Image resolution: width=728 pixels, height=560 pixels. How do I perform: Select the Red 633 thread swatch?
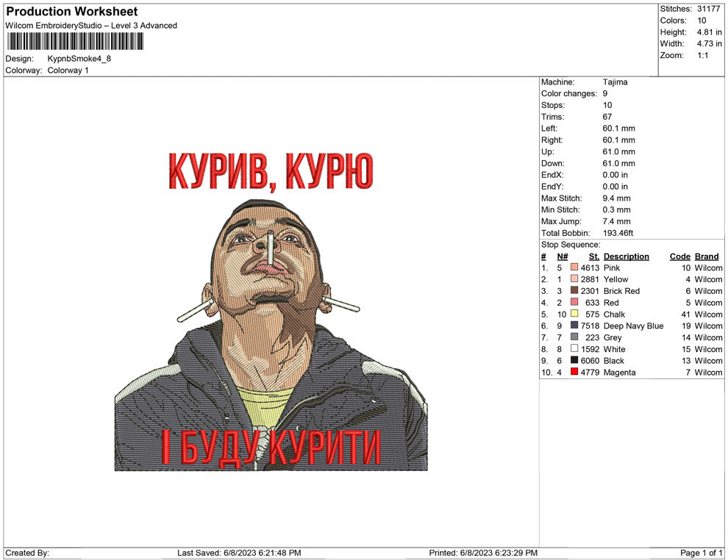click(574, 302)
